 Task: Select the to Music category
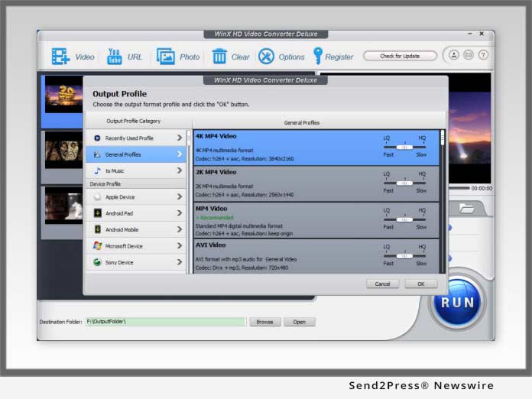(x=136, y=170)
